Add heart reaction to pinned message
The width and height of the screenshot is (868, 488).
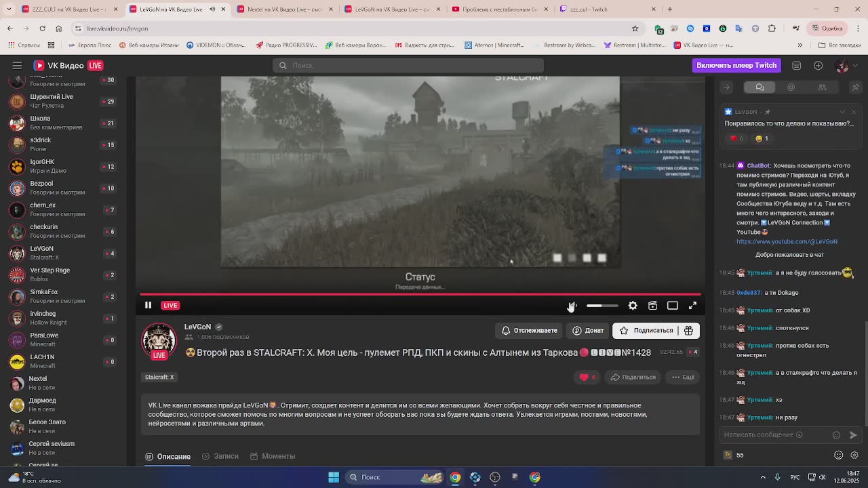tap(736, 138)
